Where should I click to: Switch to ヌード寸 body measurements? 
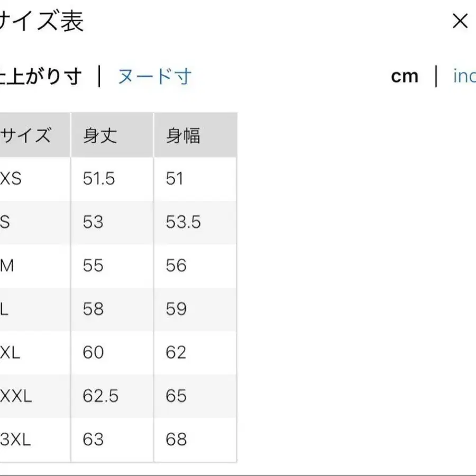pos(153,77)
